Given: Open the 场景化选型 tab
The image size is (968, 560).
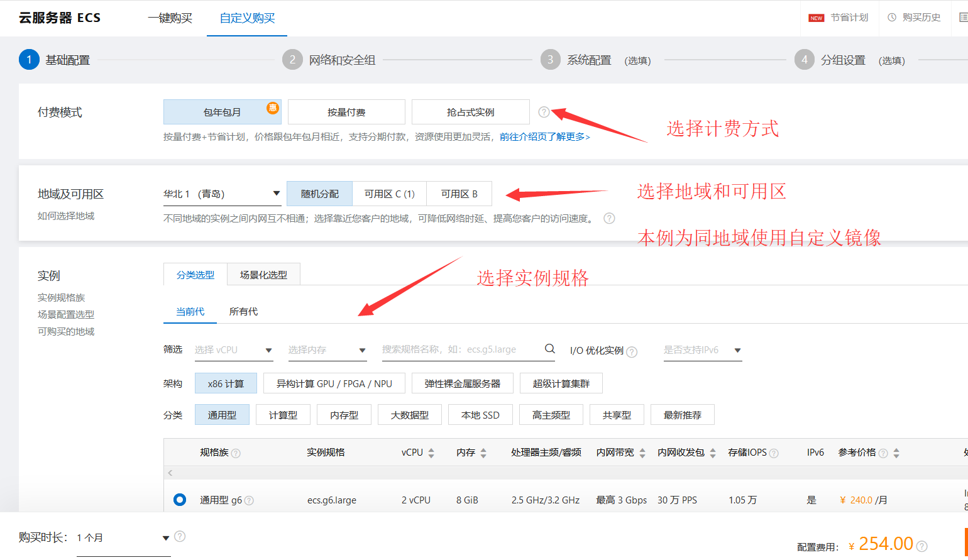Looking at the screenshot, I should click(264, 275).
